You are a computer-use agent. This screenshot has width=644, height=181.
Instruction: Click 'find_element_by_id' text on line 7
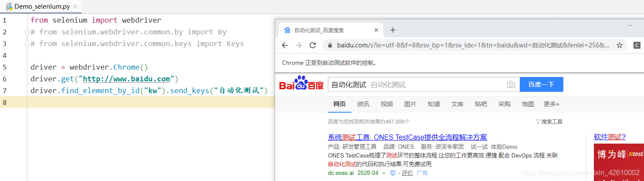(x=100, y=90)
